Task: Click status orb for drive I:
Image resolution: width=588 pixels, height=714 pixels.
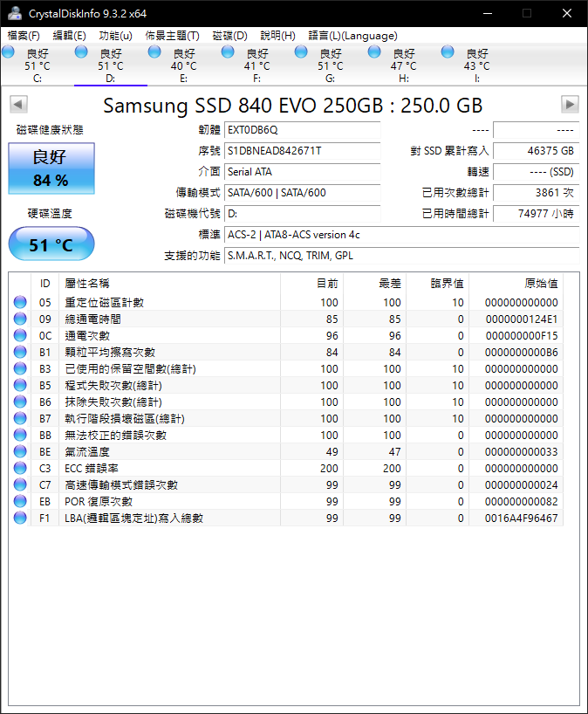Action: click(x=448, y=51)
